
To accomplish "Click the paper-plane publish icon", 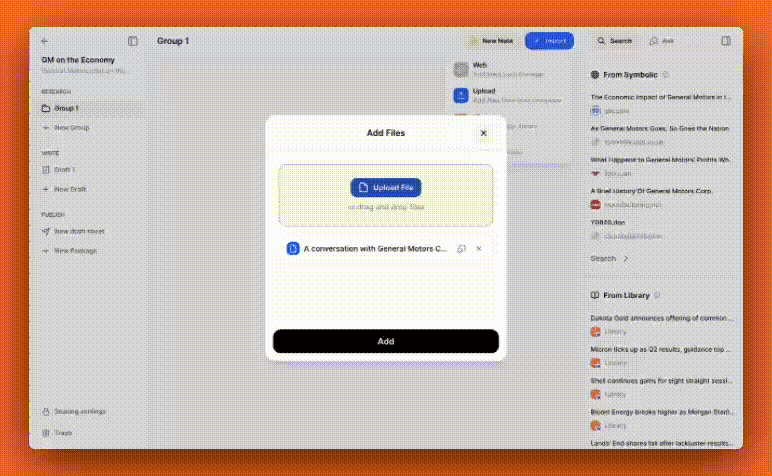I will pyautogui.click(x=46, y=231).
